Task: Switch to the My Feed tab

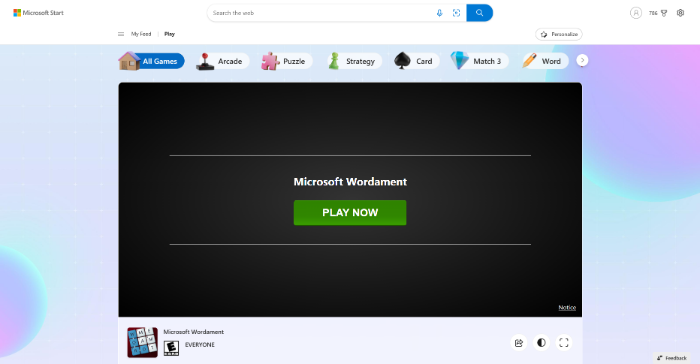Action: [141, 34]
